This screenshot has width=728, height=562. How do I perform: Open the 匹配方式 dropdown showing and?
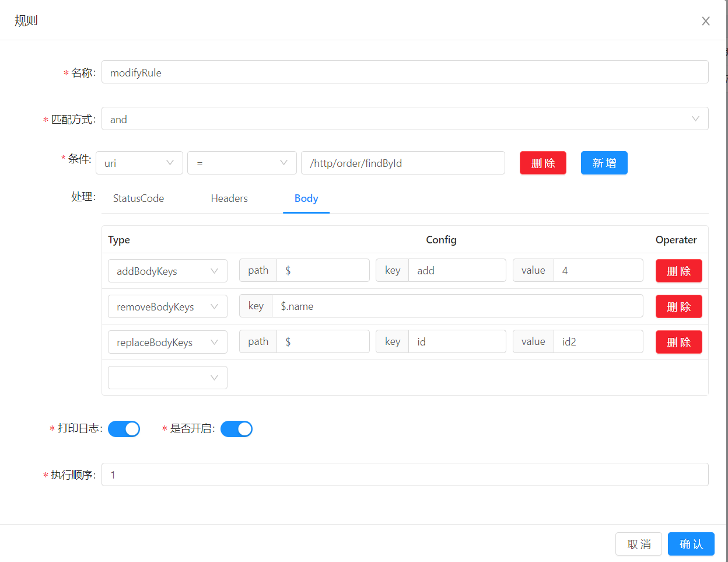tap(404, 118)
